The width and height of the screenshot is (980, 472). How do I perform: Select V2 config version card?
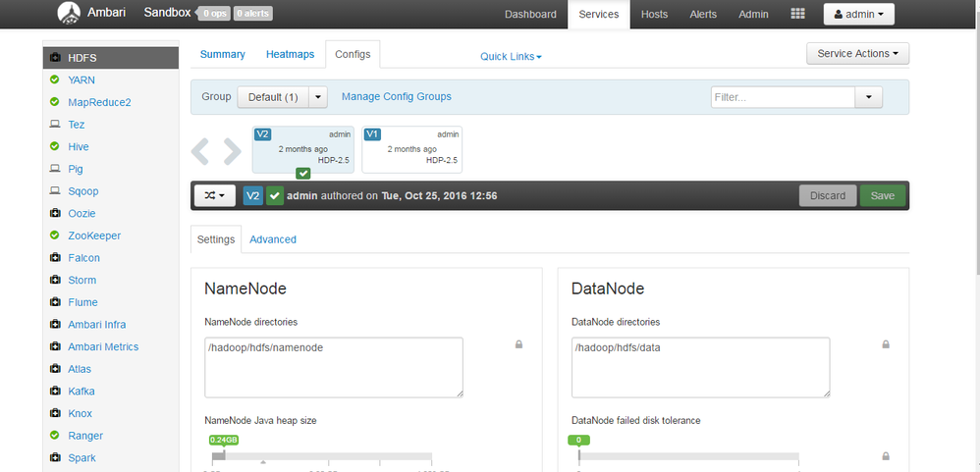(302, 150)
